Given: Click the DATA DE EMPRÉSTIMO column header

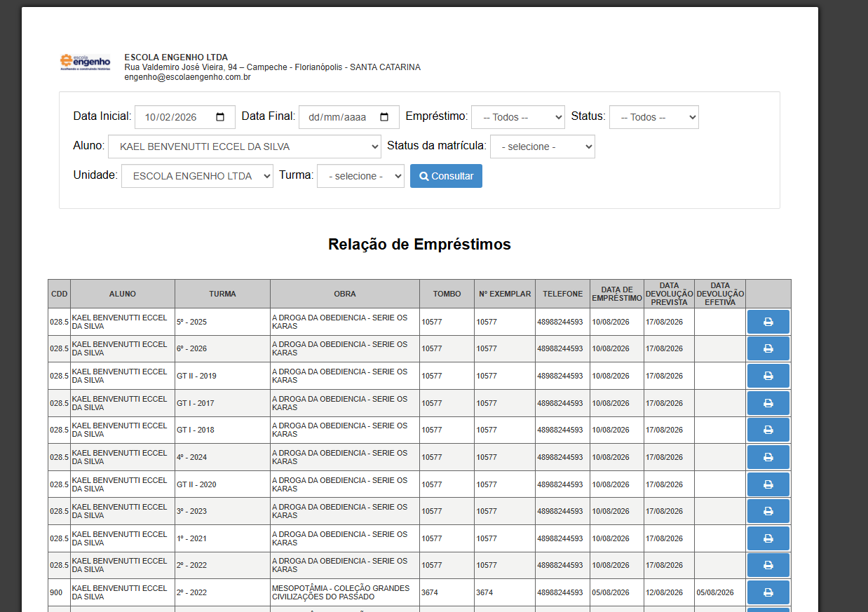Looking at the screenshot, I should coord(617,294).
